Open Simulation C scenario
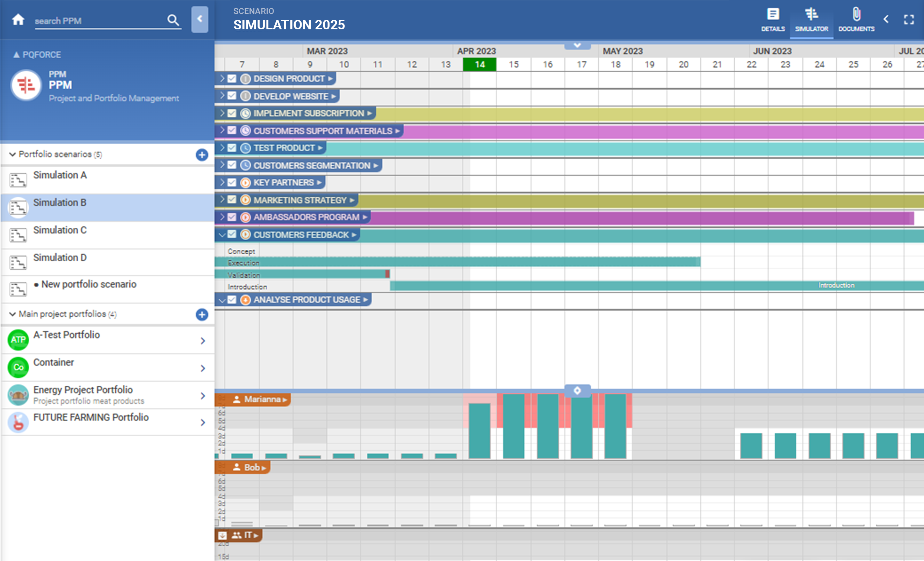The width and height of the screenshot is (924, 561). [107, 235]
